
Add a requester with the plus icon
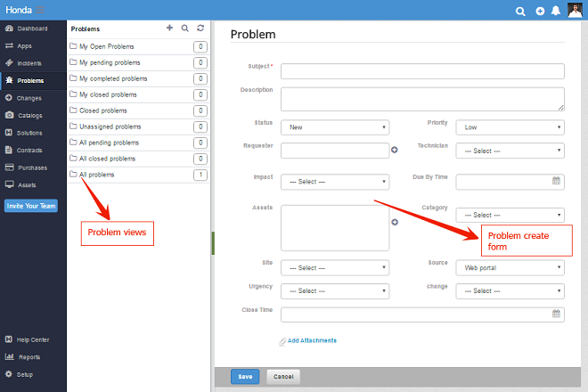[x=395, y=150]
